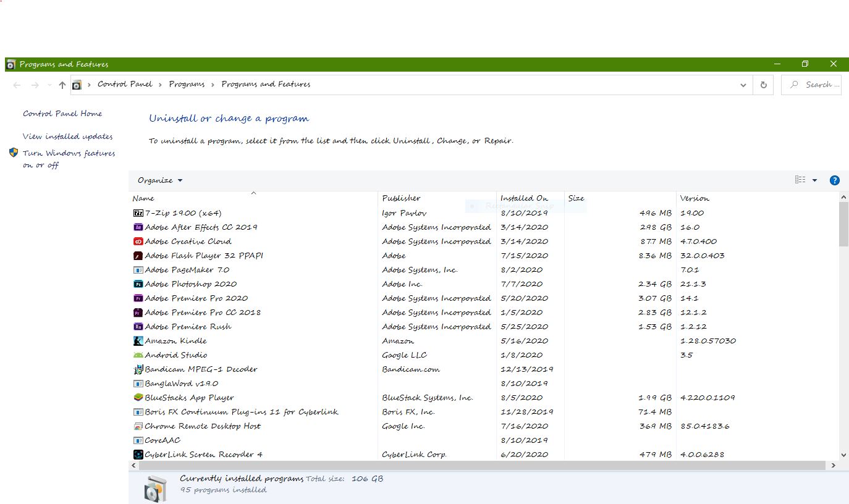
Task: Expand the address bar history dropdown
Action: click(743, 85)
